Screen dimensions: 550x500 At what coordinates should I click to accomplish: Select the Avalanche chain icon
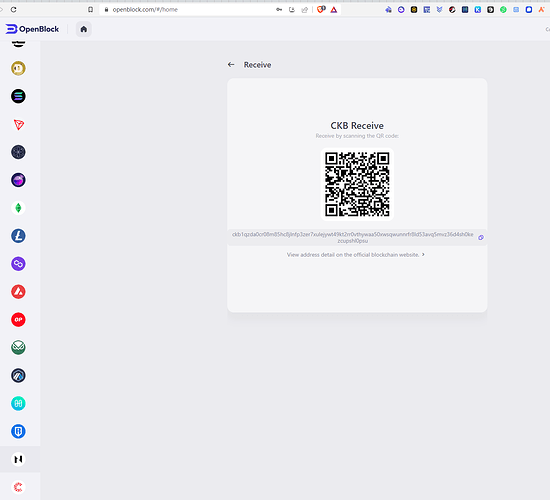(x=18, y=292)
